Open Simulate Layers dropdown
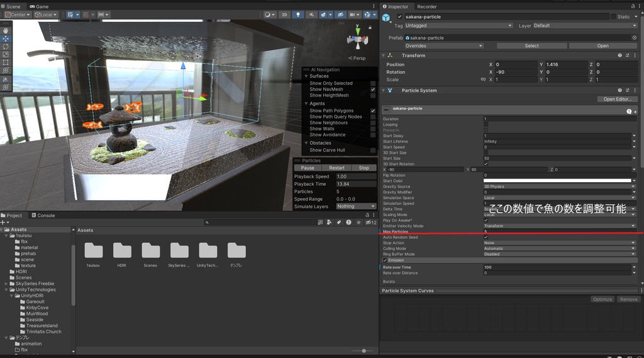 coord(356,206)
